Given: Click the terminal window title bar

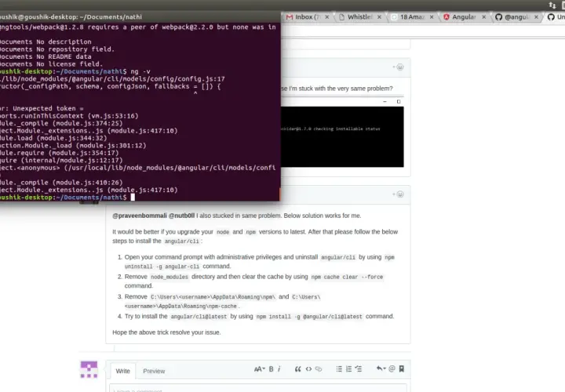Looking at the screenshot, I should tap(140, 16).
